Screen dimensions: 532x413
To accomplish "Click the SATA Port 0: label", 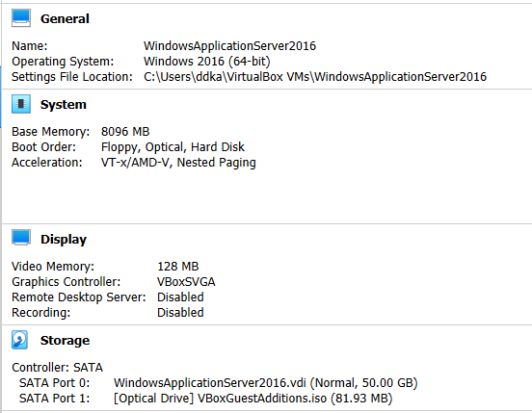I will pos(55,383).
